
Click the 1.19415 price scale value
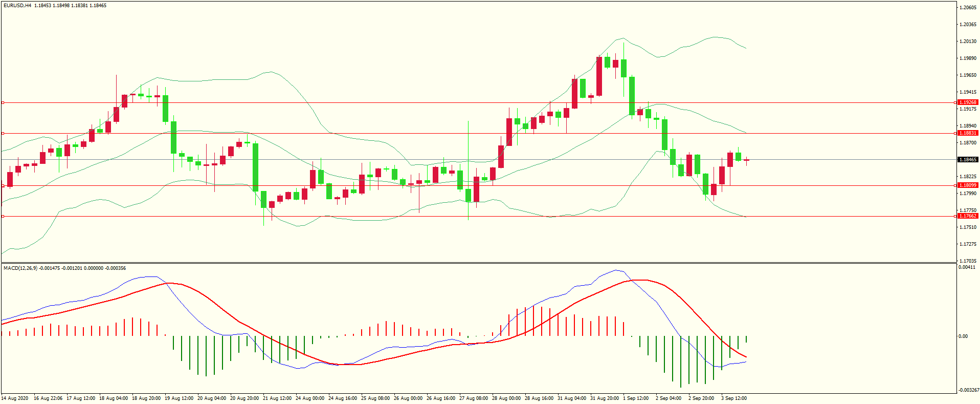968,92
